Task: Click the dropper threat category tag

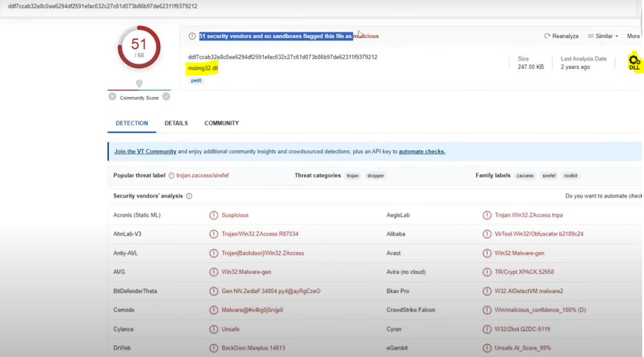Action: tap(376, 176)
